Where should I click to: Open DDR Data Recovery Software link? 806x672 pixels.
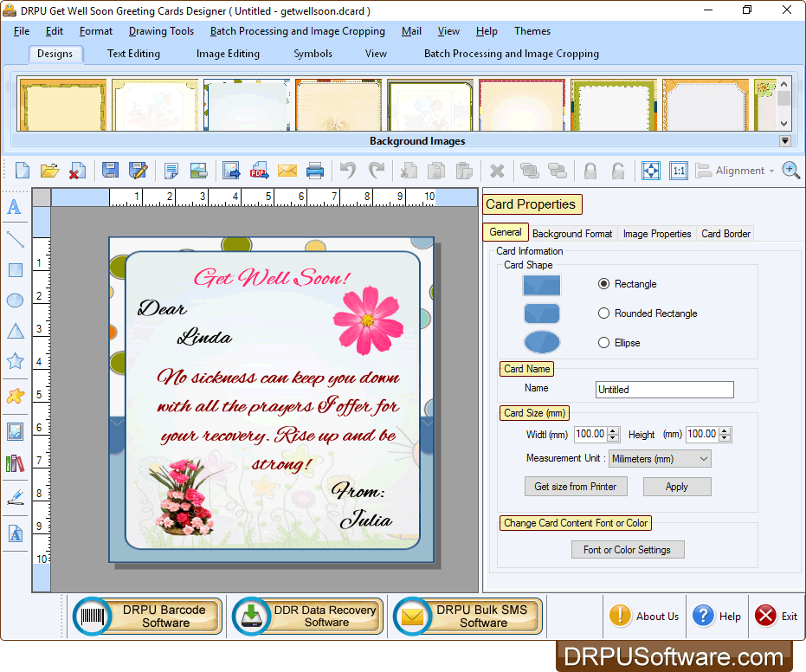pos(307,616)
